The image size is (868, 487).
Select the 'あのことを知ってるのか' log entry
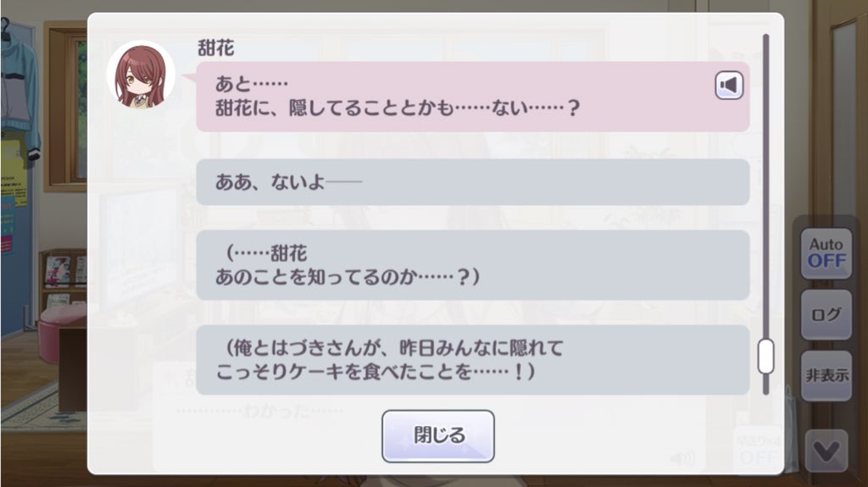point(472,265)
